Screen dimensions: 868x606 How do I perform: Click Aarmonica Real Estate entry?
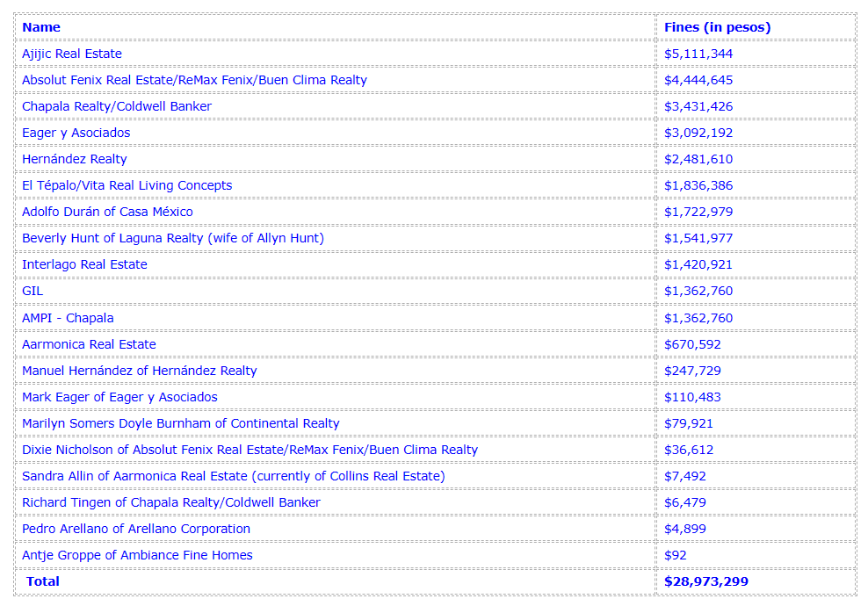click(x=89, y=344)
